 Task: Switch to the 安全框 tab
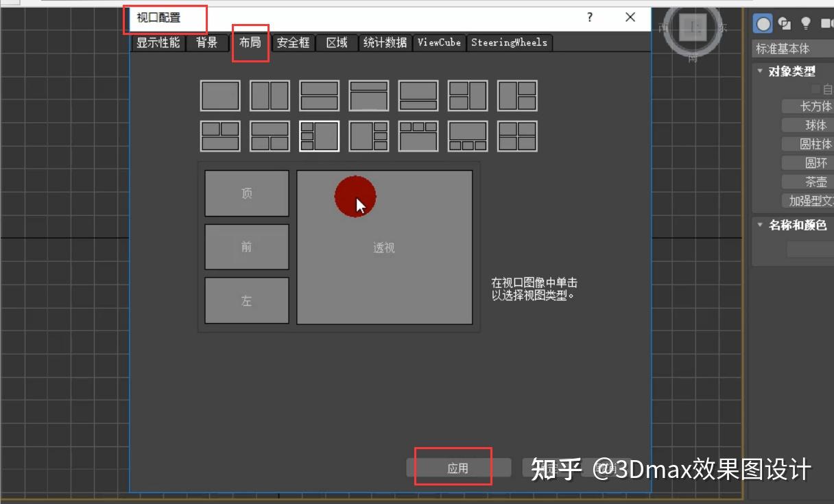coord(293,42)
